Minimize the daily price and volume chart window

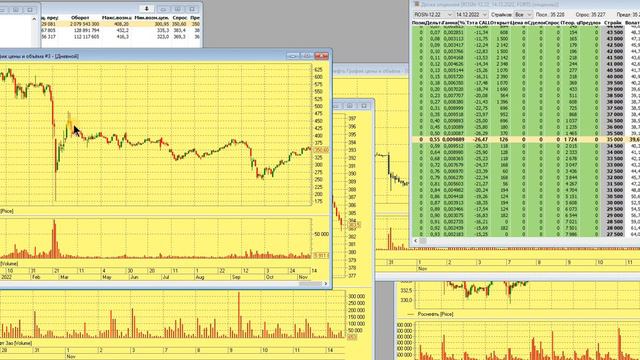coord(293,56)
